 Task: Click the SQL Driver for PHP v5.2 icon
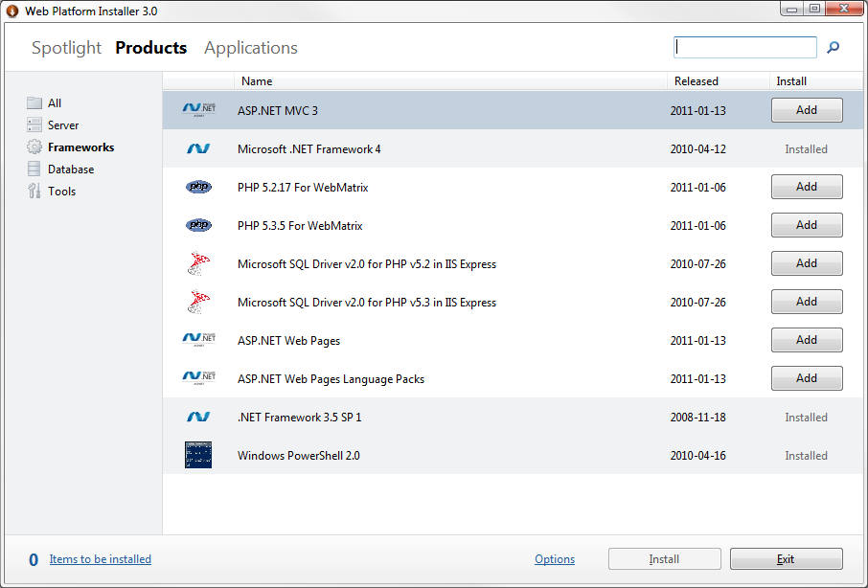click(x=198, y=263)
